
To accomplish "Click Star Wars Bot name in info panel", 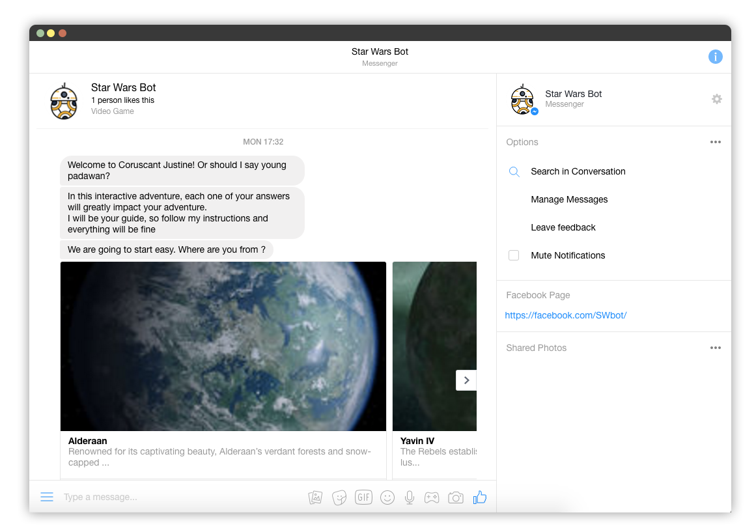I will click(573, 94).
